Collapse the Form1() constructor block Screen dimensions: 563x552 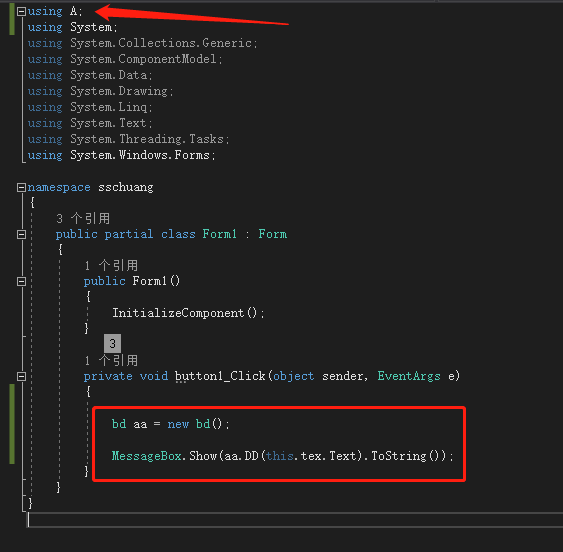[21, 281]
